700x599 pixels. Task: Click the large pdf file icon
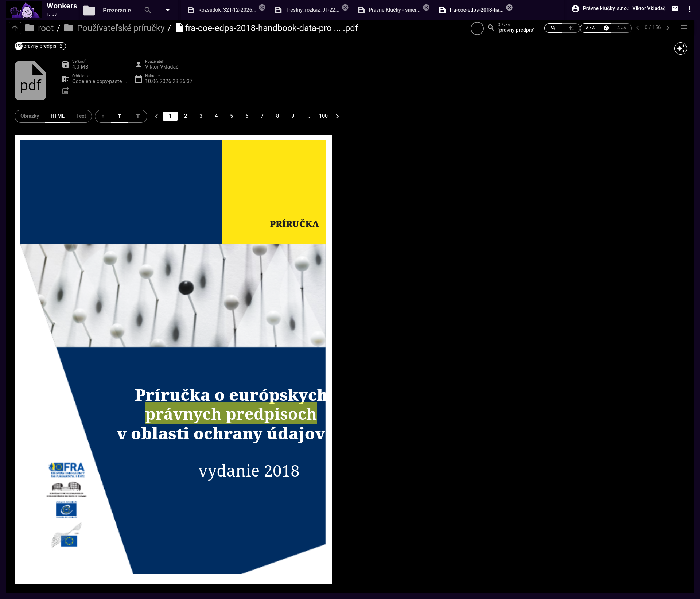31,81
